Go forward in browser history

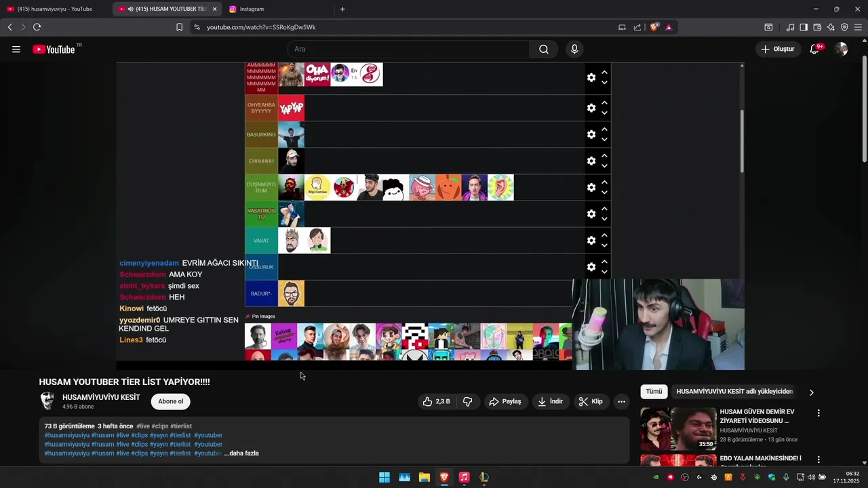tap(23, 27)
